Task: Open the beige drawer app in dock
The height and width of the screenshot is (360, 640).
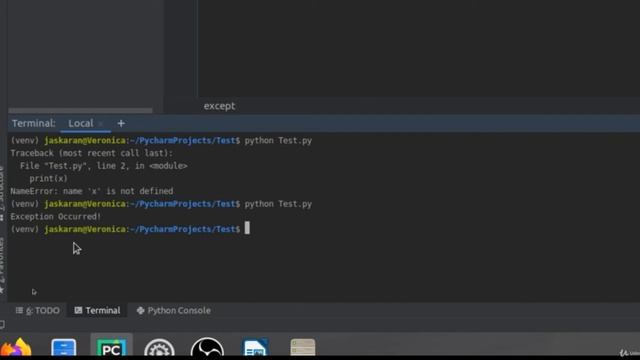Action: click(303, 348)
